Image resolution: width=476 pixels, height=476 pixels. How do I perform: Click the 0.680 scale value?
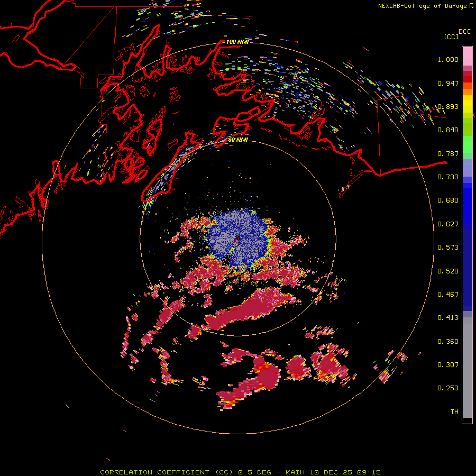(448, 200)
